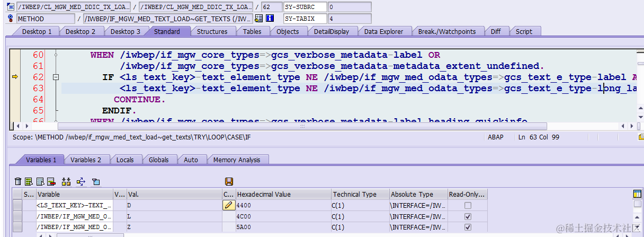Toggle Read-Only checkbox for value Z row

point(468,227)
